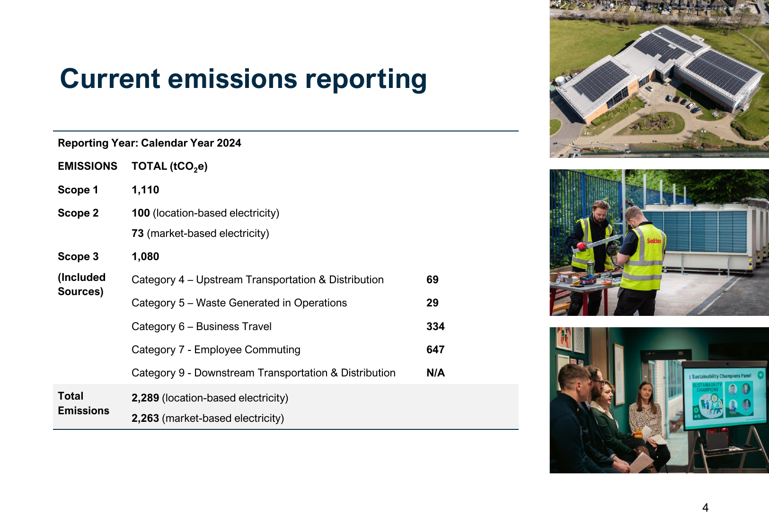Click the page number 4
Screen dimensions: 769x532
click(705, 508)
